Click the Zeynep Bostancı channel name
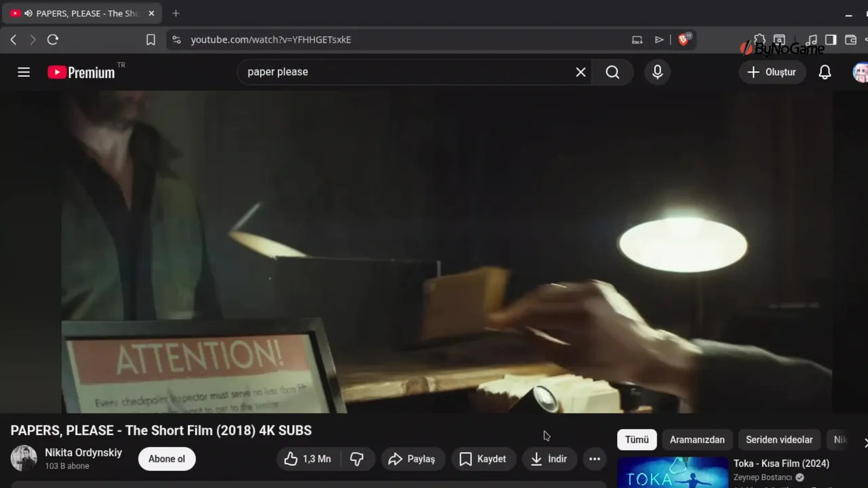 (763, 478)
